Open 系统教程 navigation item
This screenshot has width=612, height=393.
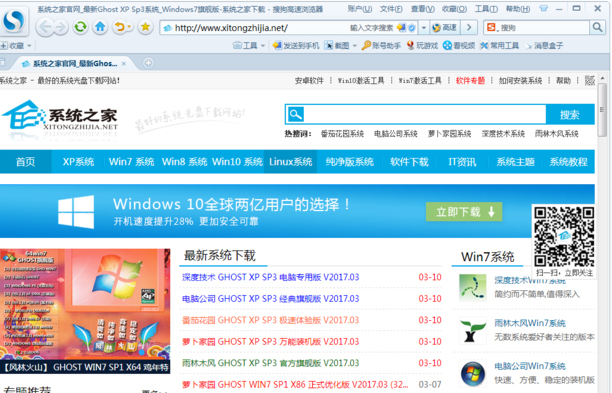569,162
